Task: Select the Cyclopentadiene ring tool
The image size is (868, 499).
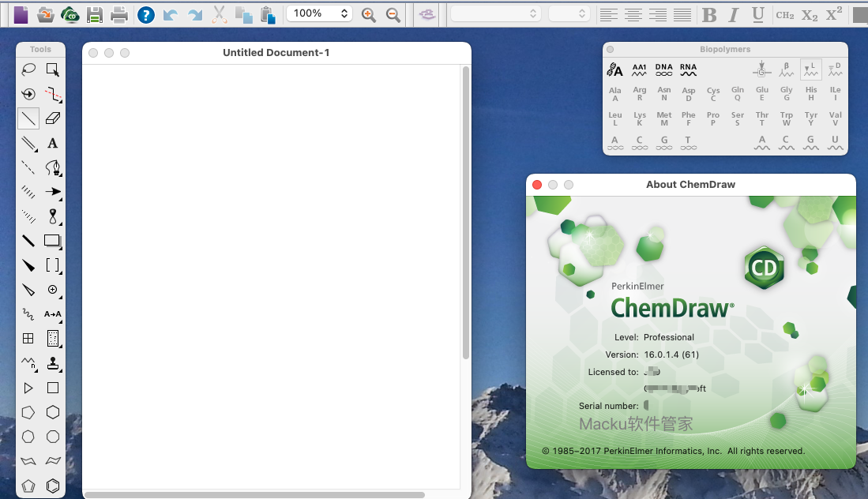Action: tap(28, 486)
